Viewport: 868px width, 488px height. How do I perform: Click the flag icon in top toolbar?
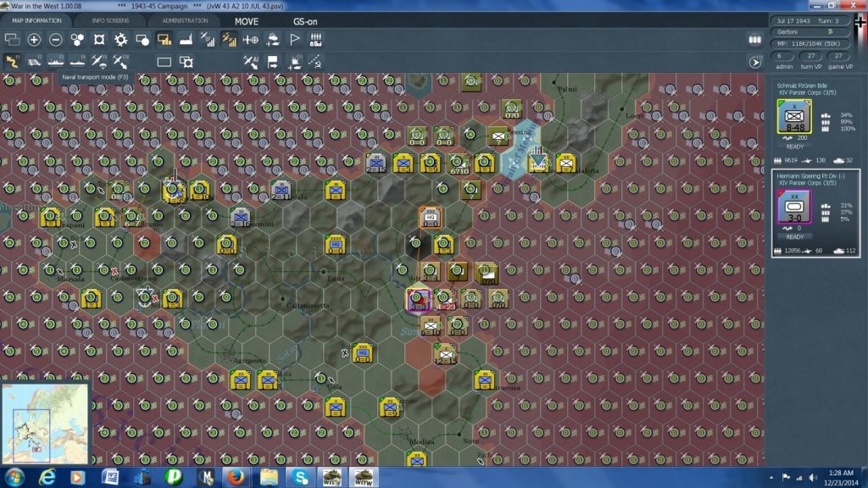pyautogui.click(x=294, y=39)
